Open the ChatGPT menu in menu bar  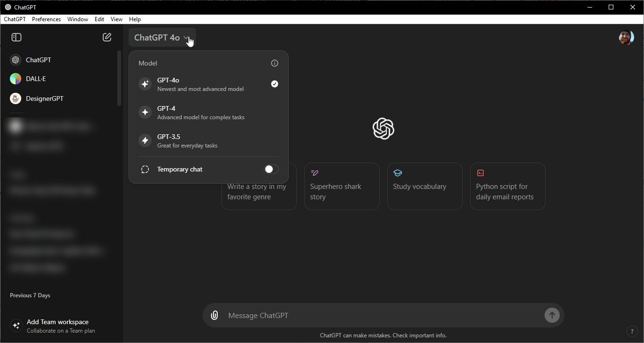click(x=15, y=19)
